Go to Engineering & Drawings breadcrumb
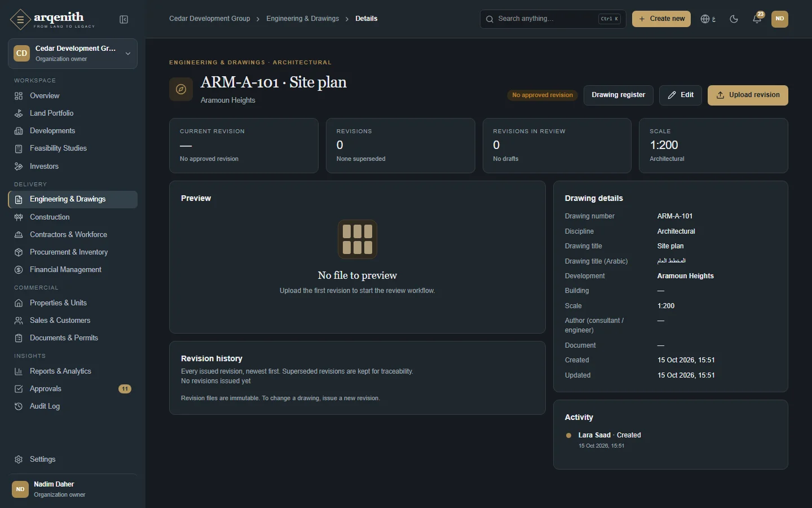Image resolution: width=812 pixels, height=508 pixels. 303,19
